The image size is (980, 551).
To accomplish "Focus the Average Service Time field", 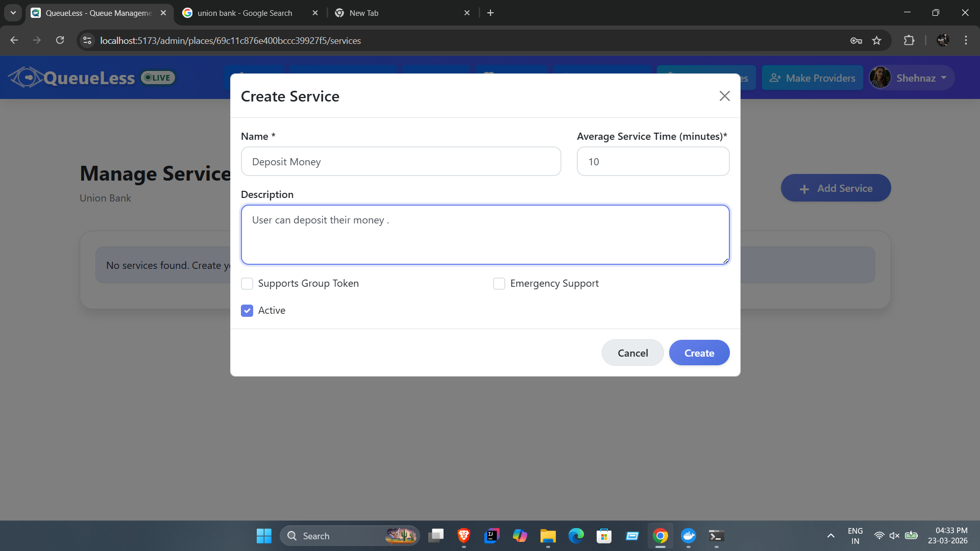I will pos(653,162).
